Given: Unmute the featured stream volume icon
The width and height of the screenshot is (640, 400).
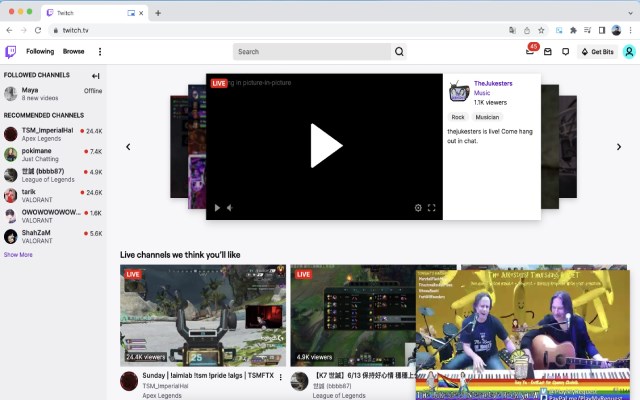Looking at the screenshot, I should click(230, 208).
